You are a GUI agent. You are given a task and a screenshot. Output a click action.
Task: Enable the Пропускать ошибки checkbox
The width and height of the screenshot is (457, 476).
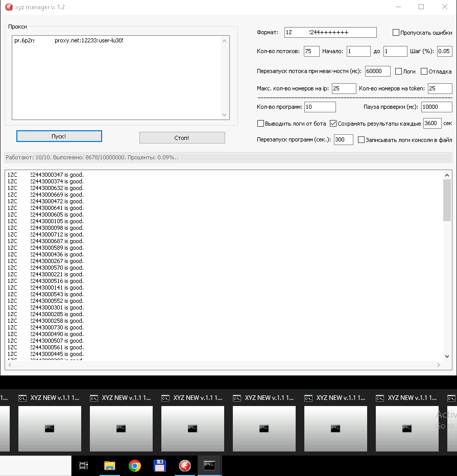(396, 33)
